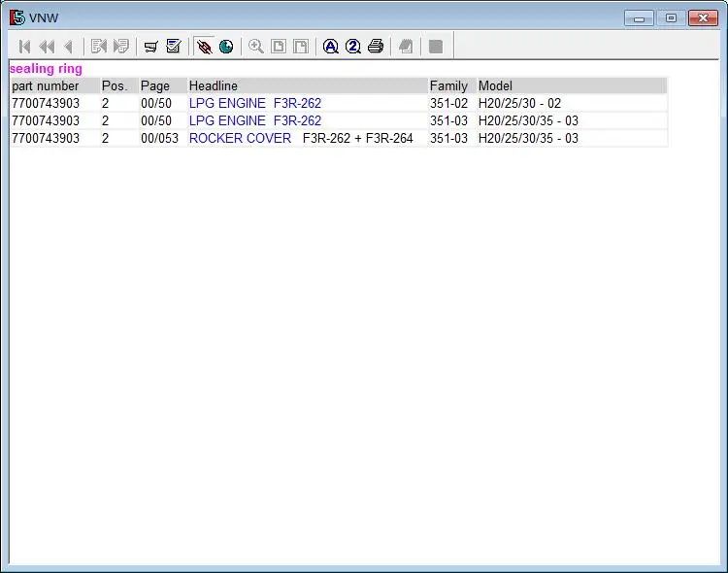Screen dimensions: 728x573
Task: Click the VNW application logo icon
Action: [17, 17]
